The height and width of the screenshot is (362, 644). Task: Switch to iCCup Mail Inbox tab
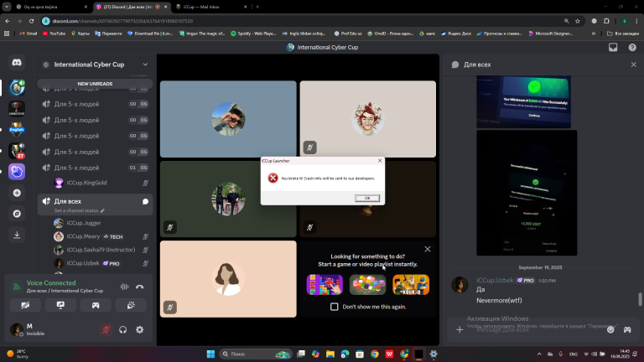(x=211, y=7)
